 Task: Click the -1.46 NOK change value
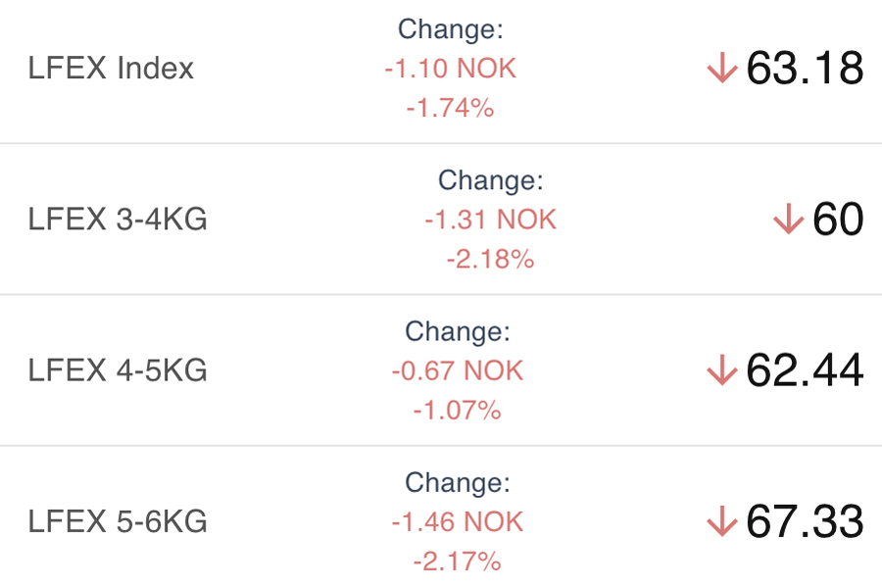[x=458, y=521]
